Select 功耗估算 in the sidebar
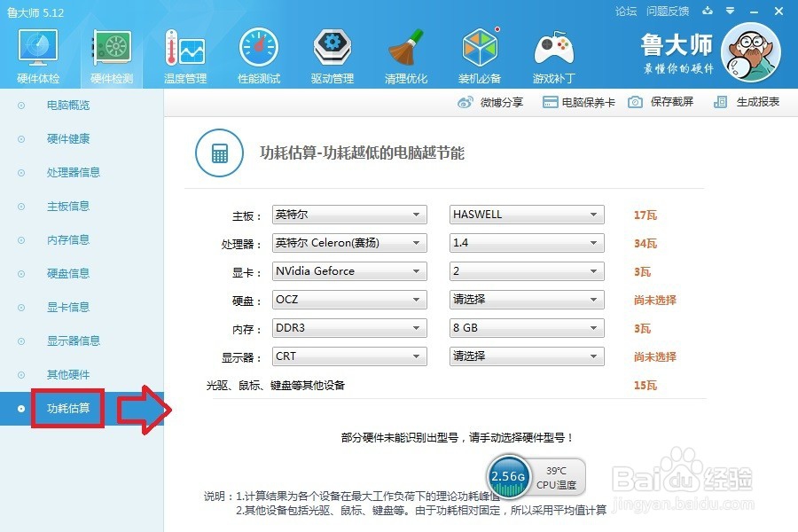The image size is (798, 532). coord(68,408)
